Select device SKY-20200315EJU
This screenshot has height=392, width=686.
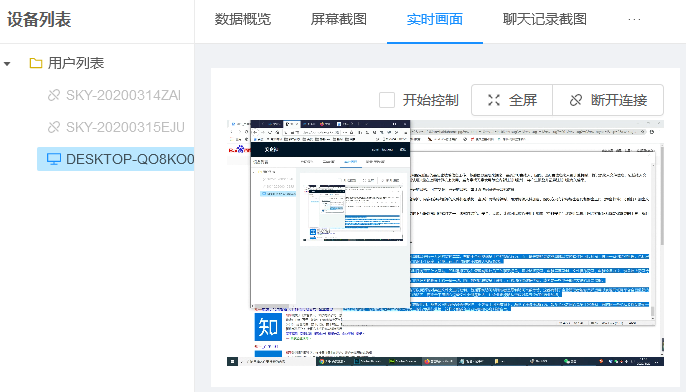(x=125, y=127)
